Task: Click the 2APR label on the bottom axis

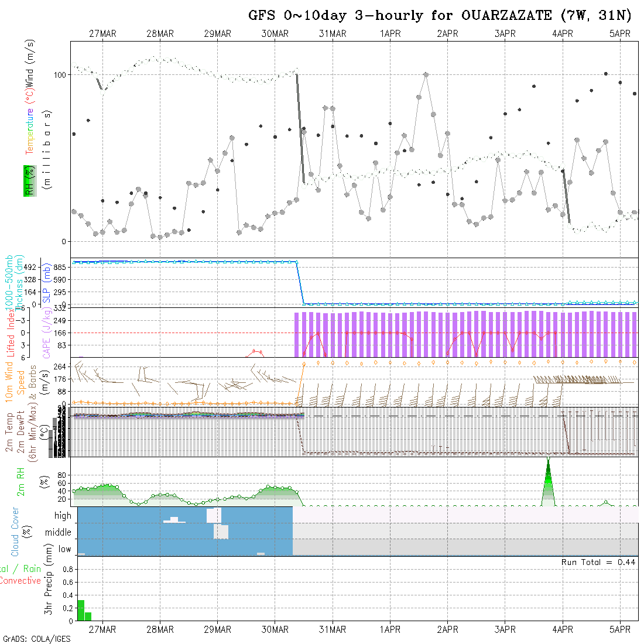Action: [x=448, y=629]
